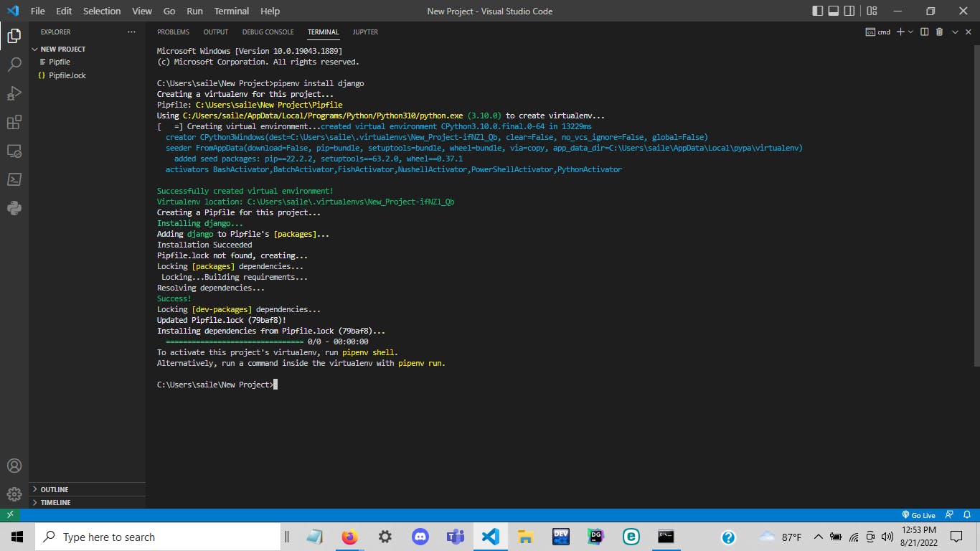
Task: Open the Explorer view in activity bar
Action: pos(14,35)
